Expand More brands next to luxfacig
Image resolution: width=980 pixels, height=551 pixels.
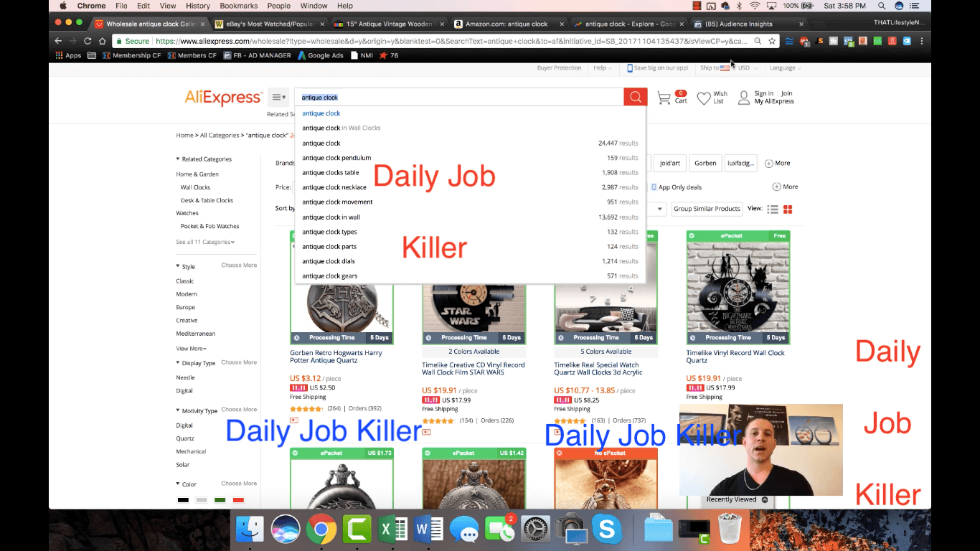pos(777,164)
